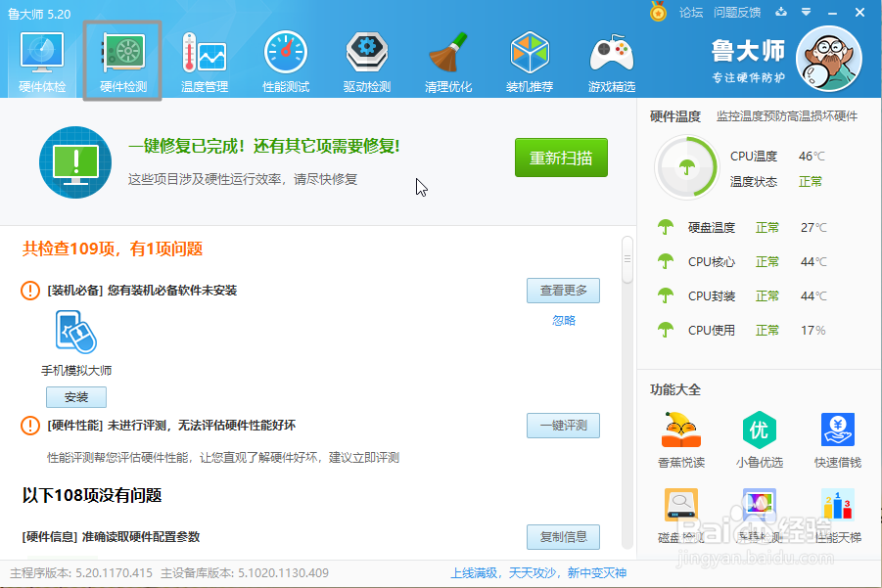Viewport: 882px width, 588px height.
Task: Click the CPU temperature gauge circle
Action: [687, 167]
